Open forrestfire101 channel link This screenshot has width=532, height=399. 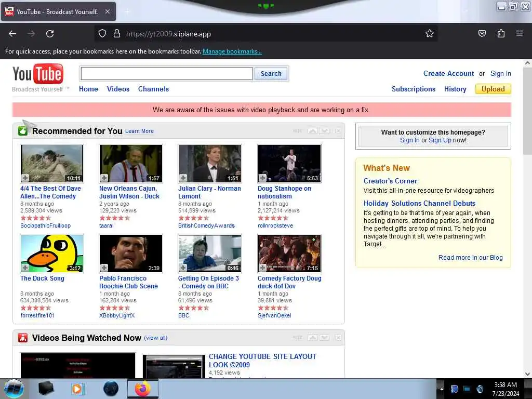click(37, 315)
